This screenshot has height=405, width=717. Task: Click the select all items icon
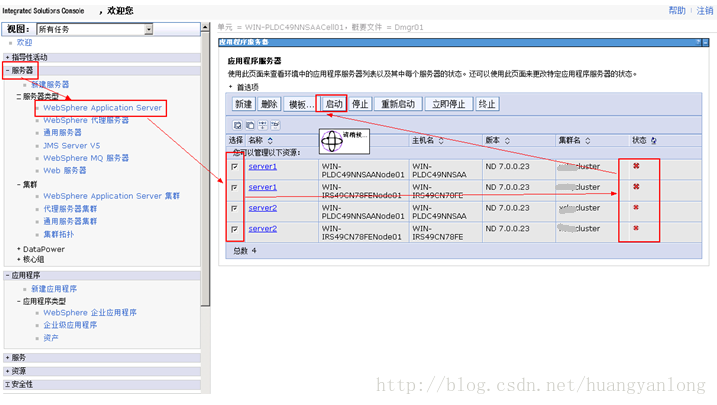pos(237,125)
